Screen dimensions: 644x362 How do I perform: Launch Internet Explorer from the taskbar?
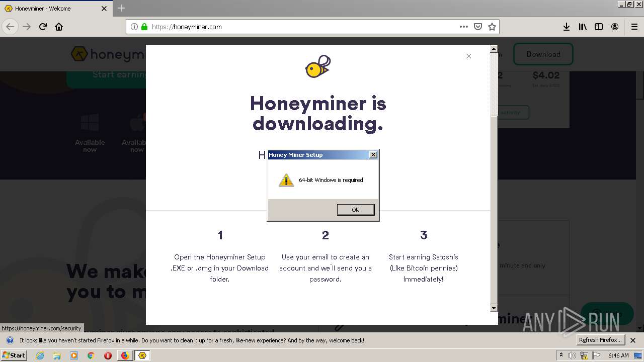pos(40,355)
